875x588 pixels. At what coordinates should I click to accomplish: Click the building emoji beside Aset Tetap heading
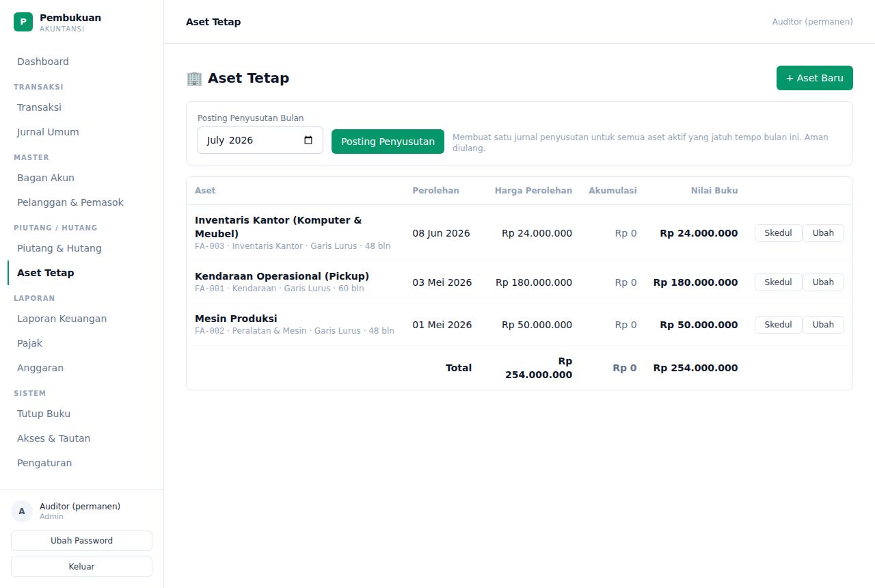pyautogui.click(x=194, y=78)
